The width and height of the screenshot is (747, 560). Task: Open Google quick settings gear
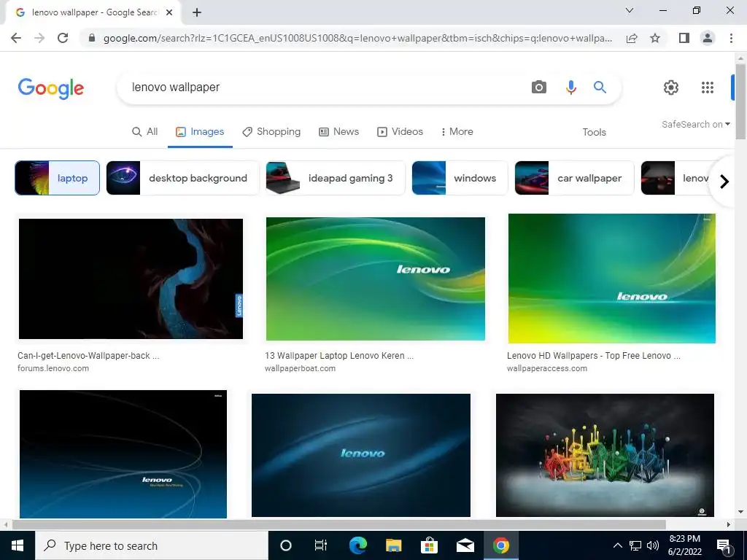671,87
